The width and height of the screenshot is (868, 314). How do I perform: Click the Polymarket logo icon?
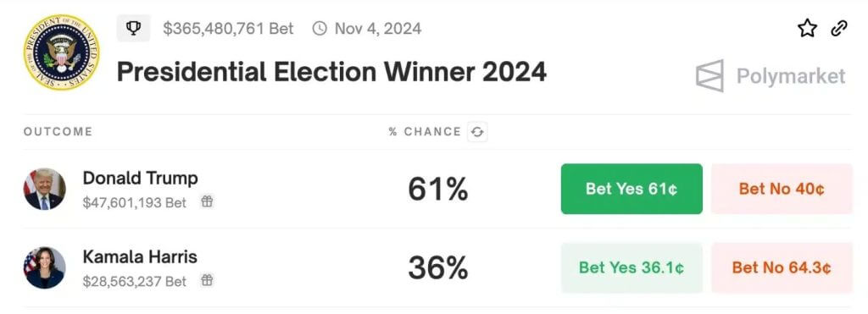point(709,75)
